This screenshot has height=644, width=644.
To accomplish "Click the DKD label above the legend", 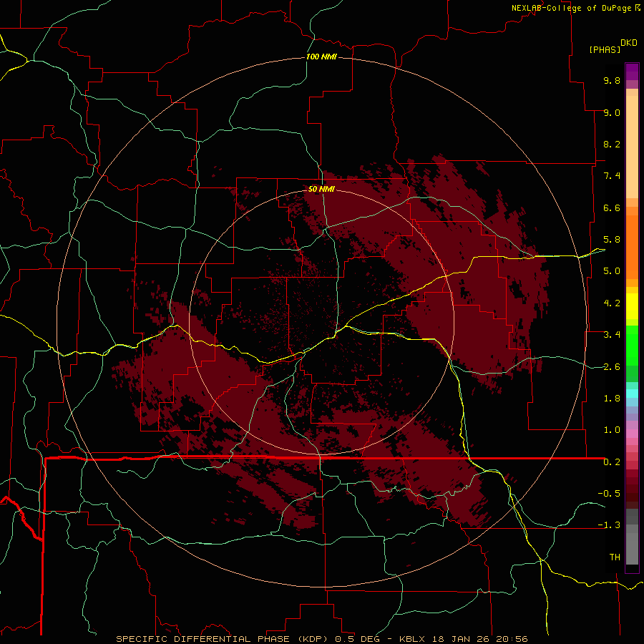I will [x=628, y=43].
